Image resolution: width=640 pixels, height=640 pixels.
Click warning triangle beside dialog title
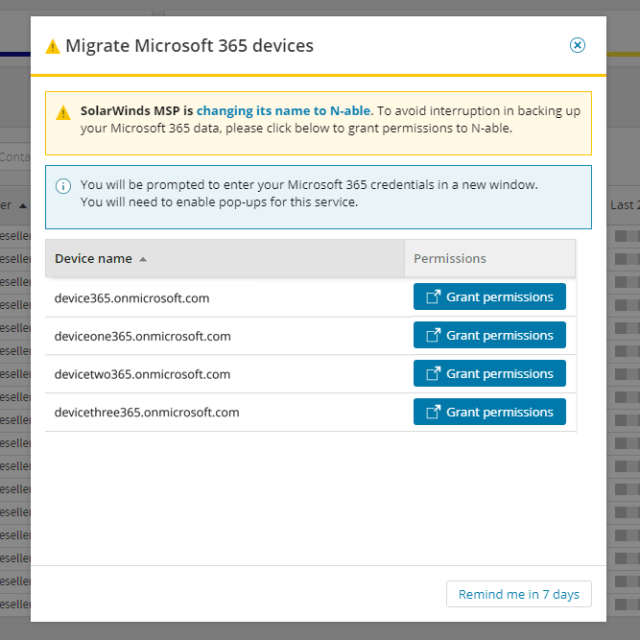click(53, 46)
